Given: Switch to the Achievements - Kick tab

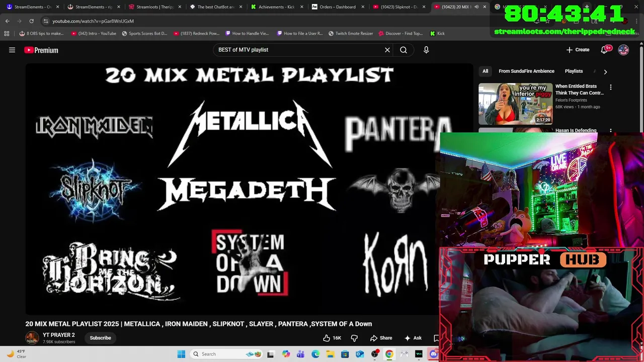Looking at the screenshot, I should [x=277, y=7].
